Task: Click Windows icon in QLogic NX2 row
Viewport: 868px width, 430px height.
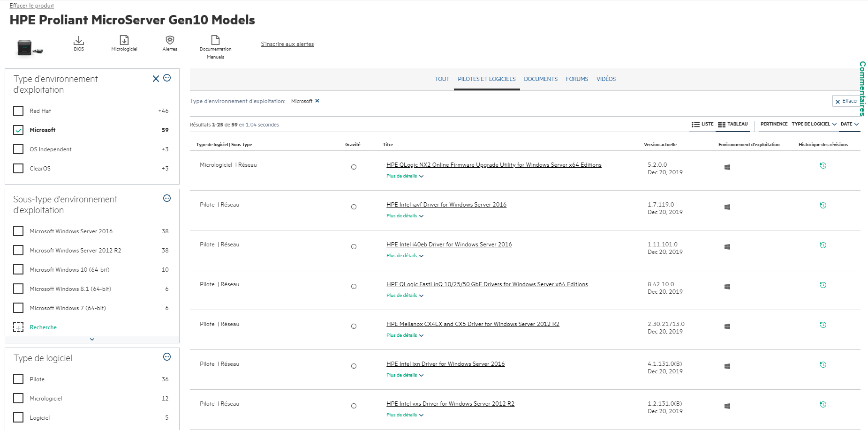Action: 727,167
